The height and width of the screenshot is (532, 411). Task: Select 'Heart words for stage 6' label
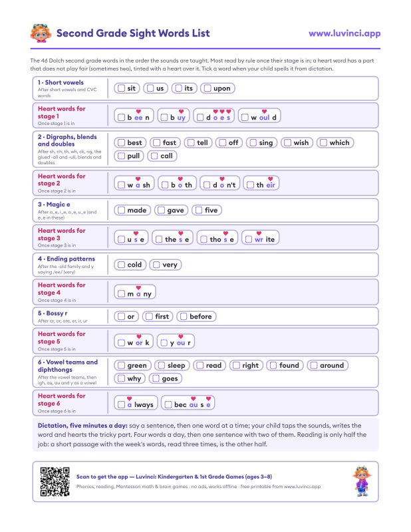point(61,400)
